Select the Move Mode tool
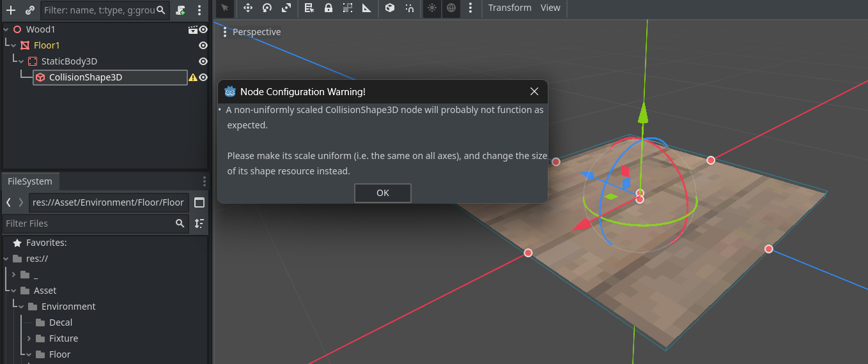The width and height of the screenshot is (868, 364). coord(248,8)
